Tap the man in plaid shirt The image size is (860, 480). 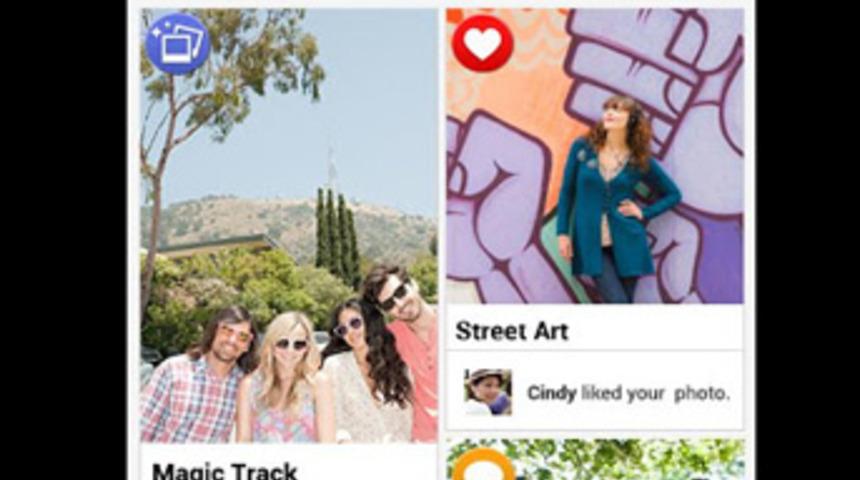point(197,376)
